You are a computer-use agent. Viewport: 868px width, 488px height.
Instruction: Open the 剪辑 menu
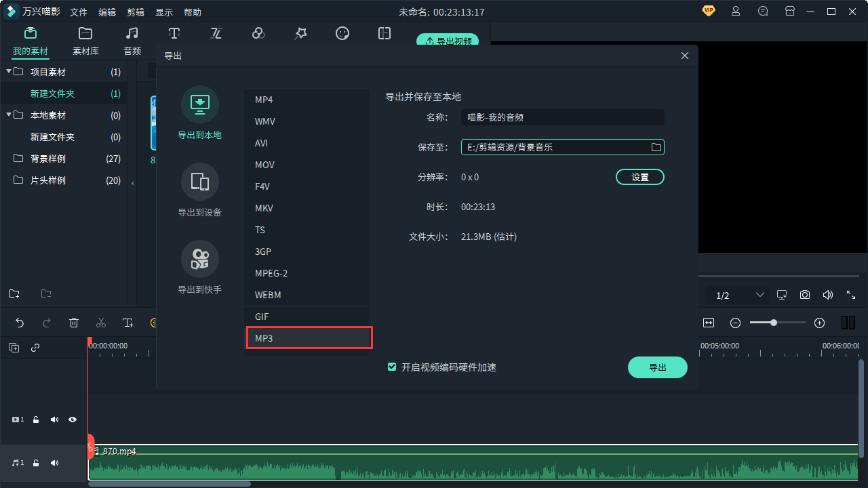(x=135, y=12)
